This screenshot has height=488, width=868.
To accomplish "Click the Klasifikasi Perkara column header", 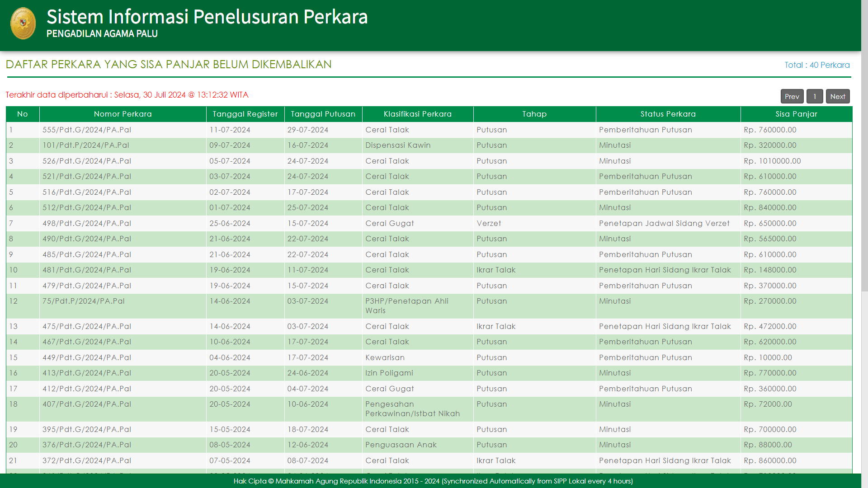I will pyautogui.click(x=417, y=114).
